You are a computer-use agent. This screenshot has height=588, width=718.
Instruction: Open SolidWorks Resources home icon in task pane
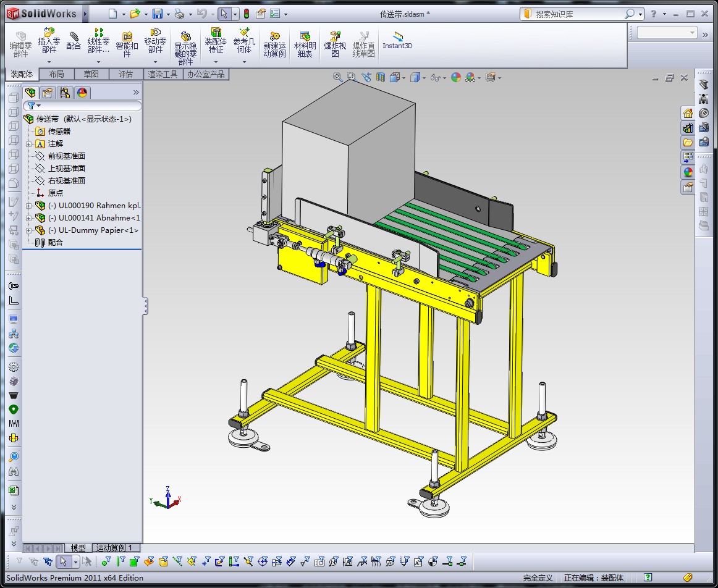688,113
